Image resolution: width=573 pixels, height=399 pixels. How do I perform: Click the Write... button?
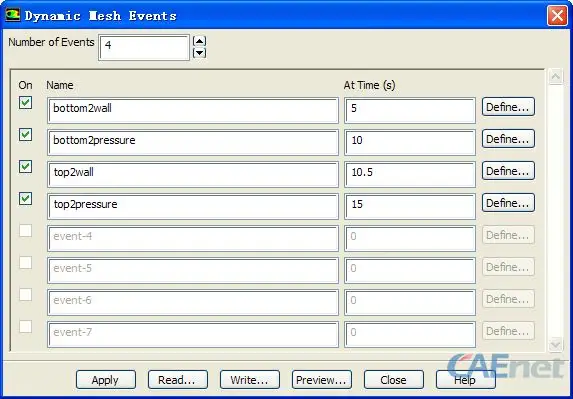[x=250, y=380]
